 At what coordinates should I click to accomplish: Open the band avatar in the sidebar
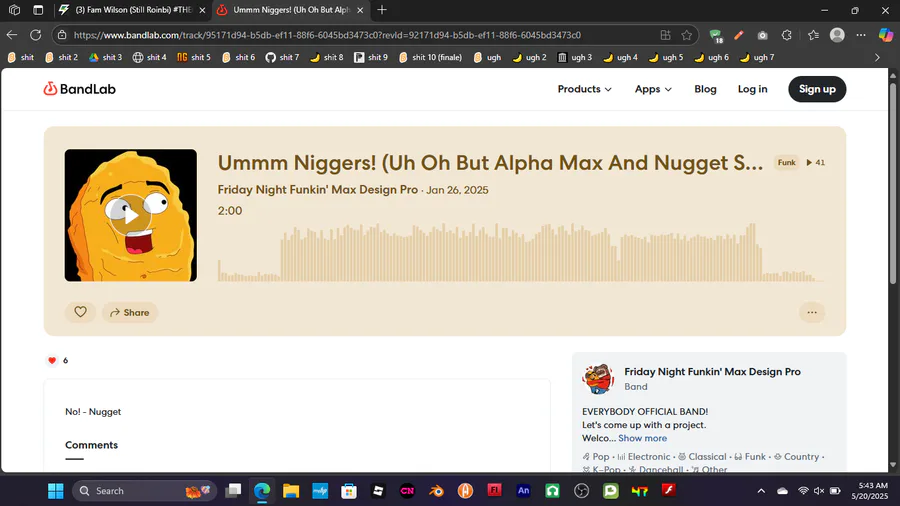(598, 379)
